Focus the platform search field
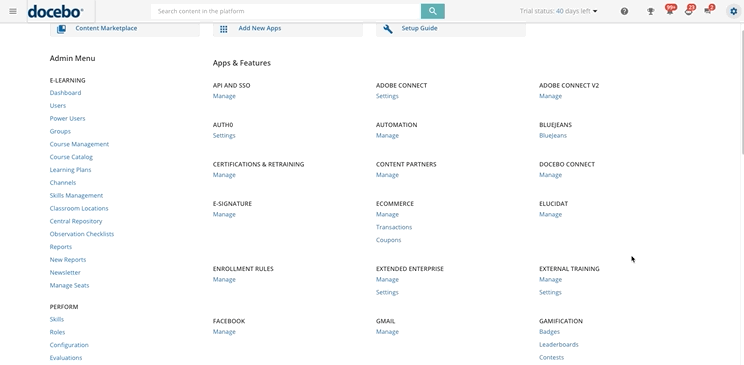This screenshot has width=744, height=365. [286, 11]
